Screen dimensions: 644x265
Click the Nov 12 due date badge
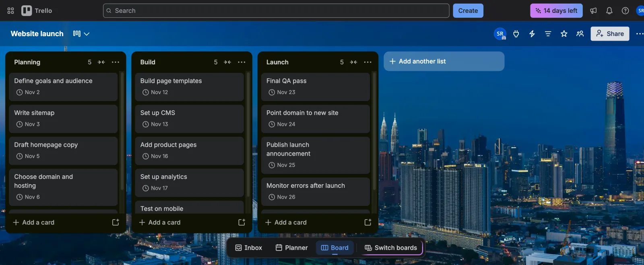(x=155, y=92)
